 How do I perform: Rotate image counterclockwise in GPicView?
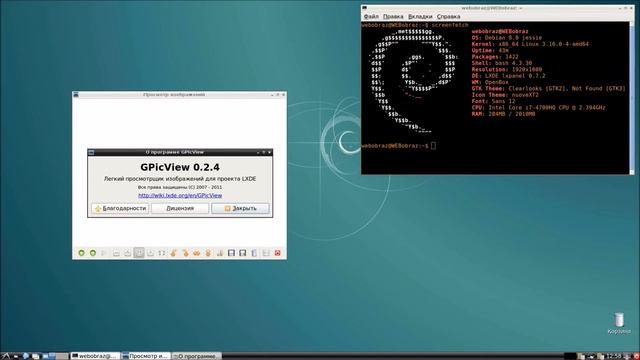(173, 253)
